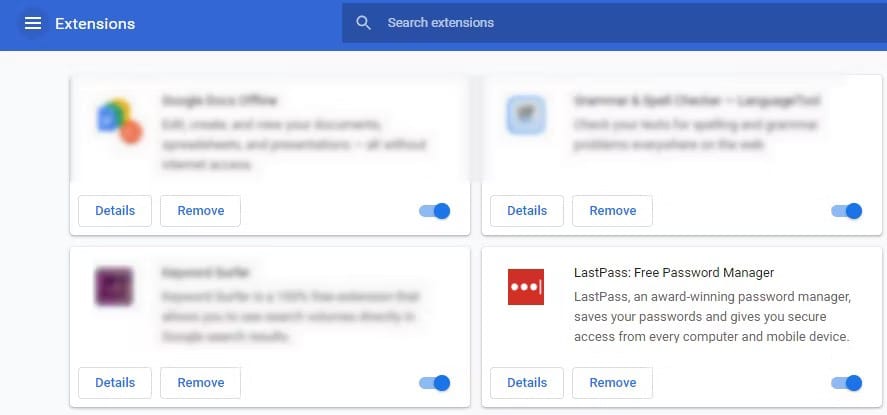Remove the Keyword Surfer extension

[x=200, y=383]
